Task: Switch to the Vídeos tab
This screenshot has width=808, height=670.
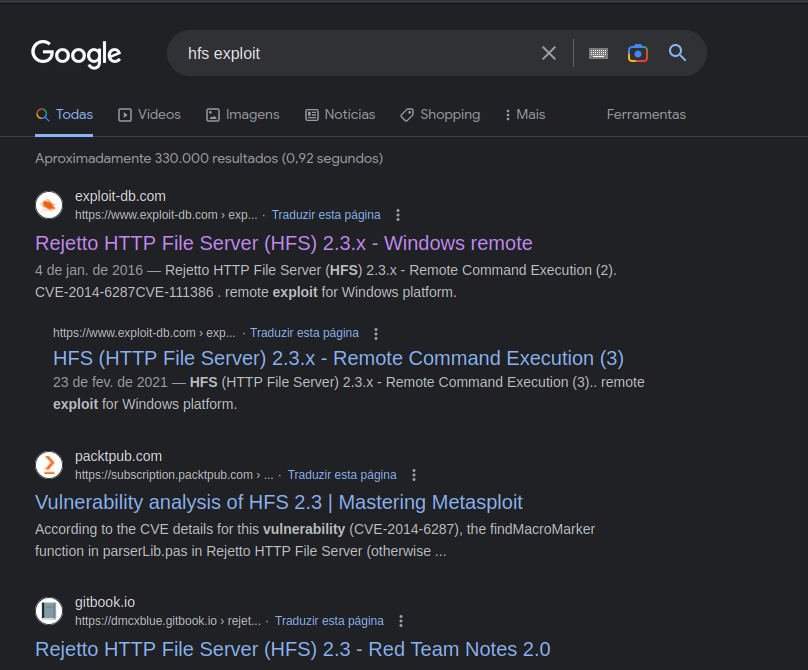Action: coord(149,114)
